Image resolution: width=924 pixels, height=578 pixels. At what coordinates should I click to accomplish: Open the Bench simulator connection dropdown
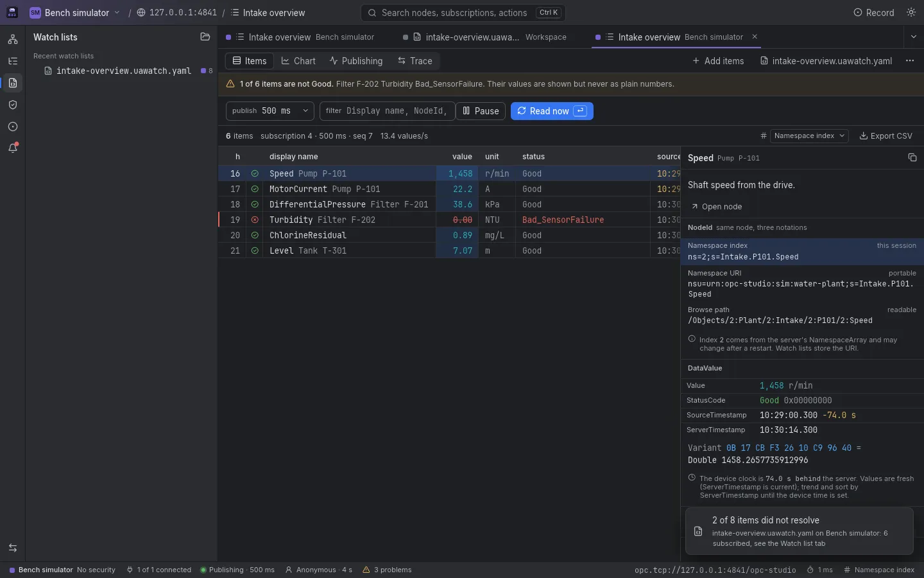(x=75, y=13)
